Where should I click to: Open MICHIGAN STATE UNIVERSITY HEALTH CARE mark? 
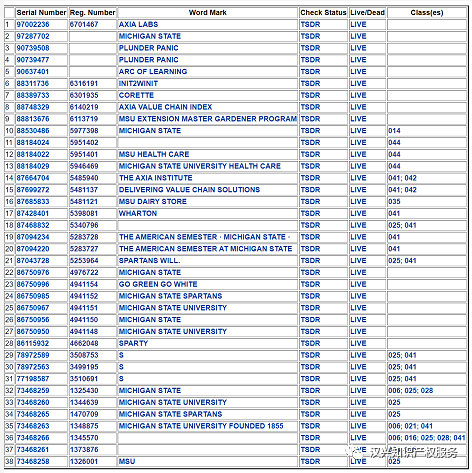tap(200, 166)
